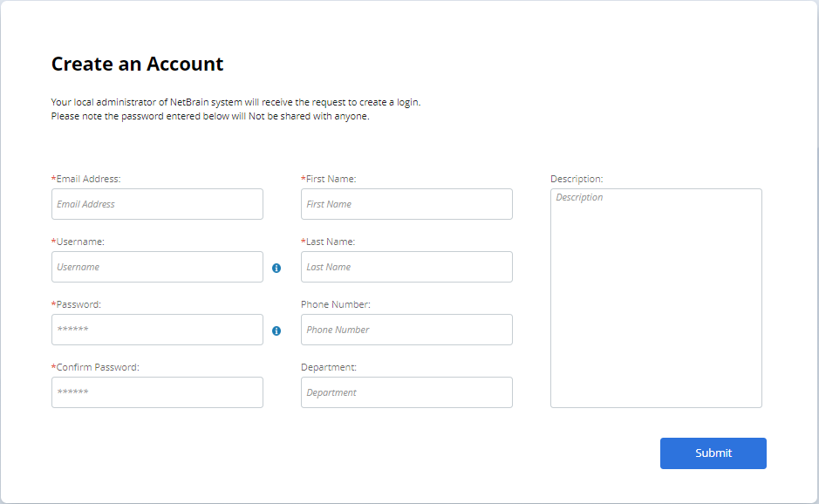The height and width of the screenshot is (504, 819).
Task: Select the Description label text
Action: click(x=575, y=178)
